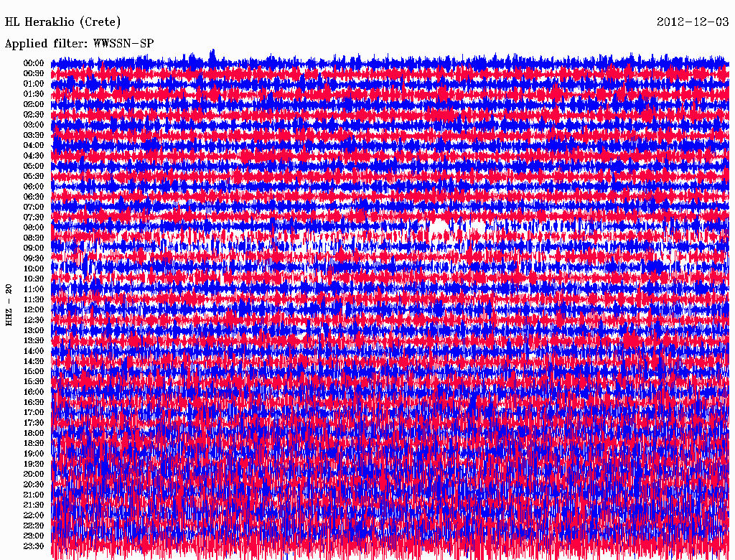Image resolution: width=735 pixels, height=560 pixels.
Task: Select the 04:30 time label
Action: pyautogui.click(x=33, y=156)
